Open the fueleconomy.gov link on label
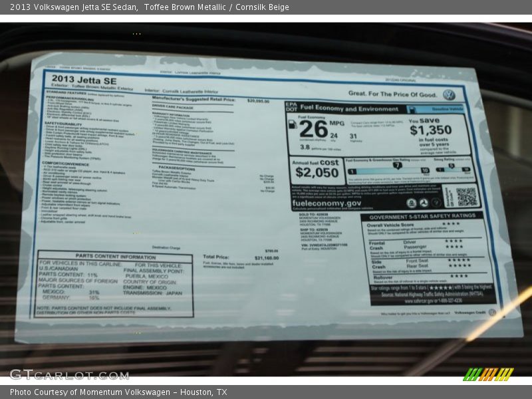This screenshot has width=532, height=399. coord(327,203)
